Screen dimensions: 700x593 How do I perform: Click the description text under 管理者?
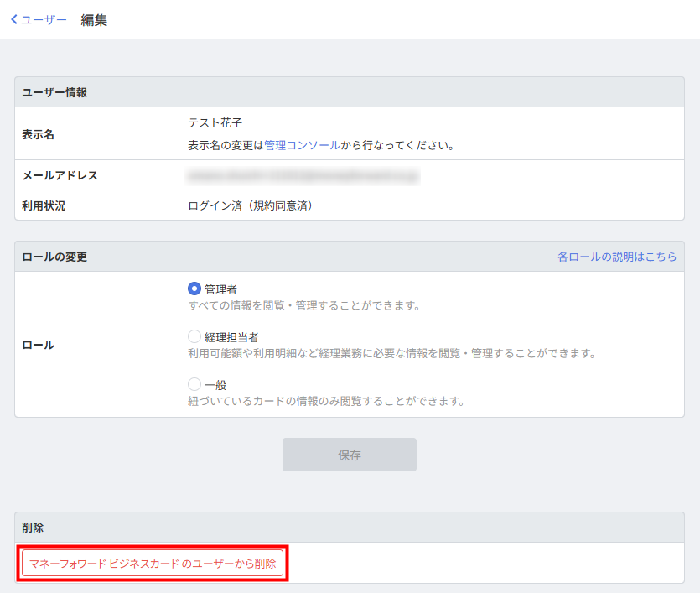click(x=303, y=305)
